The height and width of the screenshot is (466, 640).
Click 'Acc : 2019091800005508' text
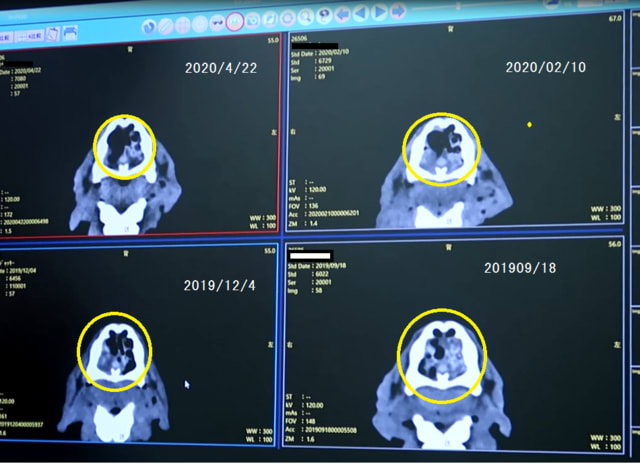pos(321,430)
